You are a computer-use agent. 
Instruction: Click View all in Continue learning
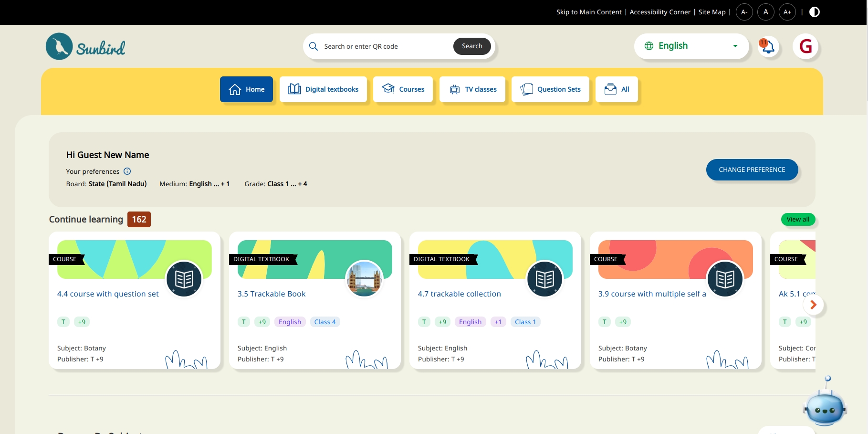point(798,220)
